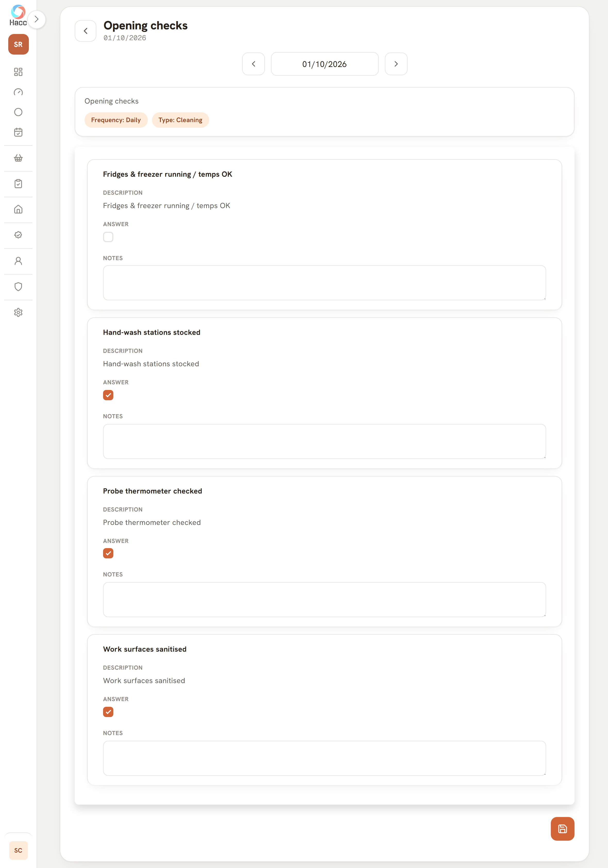Screen dimensions: 608x868
Task: Open the shopping basket icon in the sidebar
Action: [x=18, y=158]
